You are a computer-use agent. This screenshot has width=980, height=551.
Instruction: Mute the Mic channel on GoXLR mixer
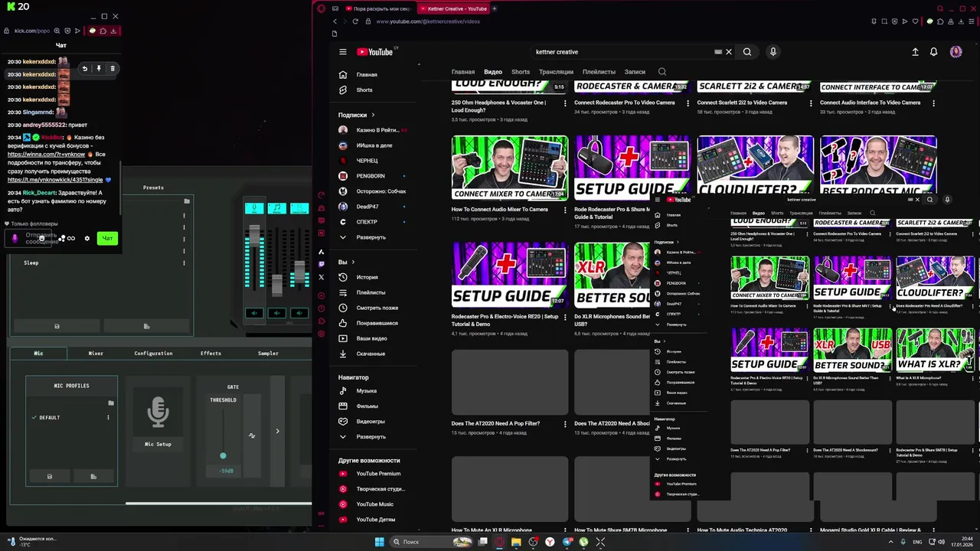(x=254, y=312)
